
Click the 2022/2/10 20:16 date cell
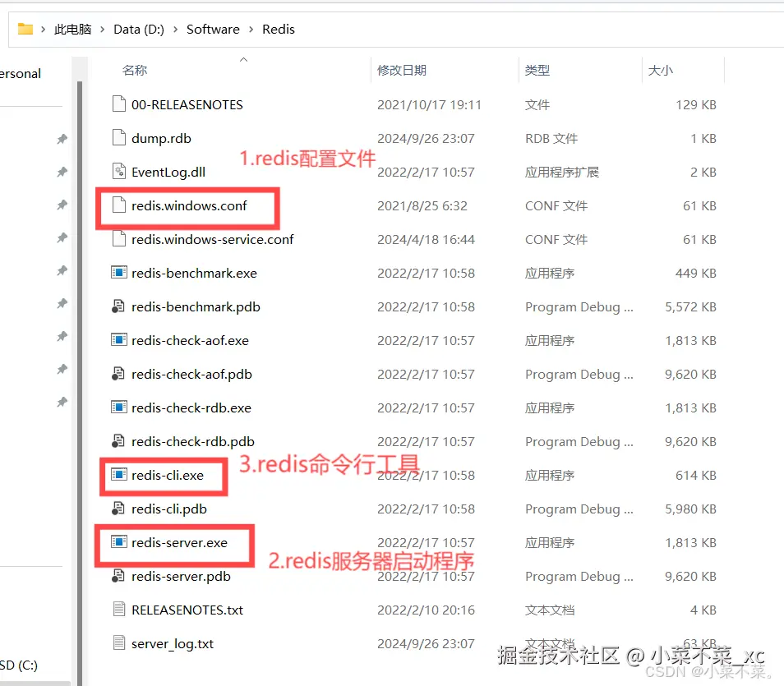coord(426,610)
